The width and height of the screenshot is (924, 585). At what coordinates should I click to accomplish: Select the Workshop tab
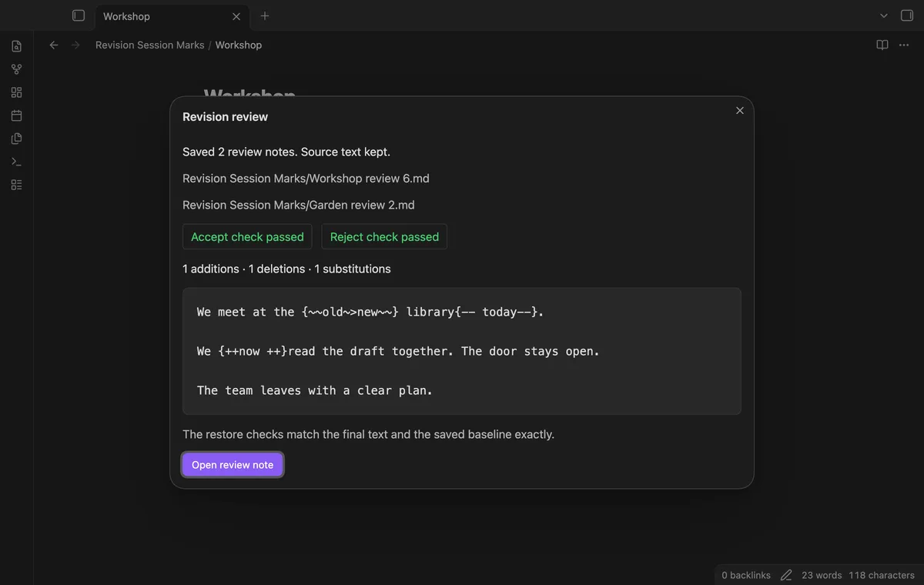point(171,16)
